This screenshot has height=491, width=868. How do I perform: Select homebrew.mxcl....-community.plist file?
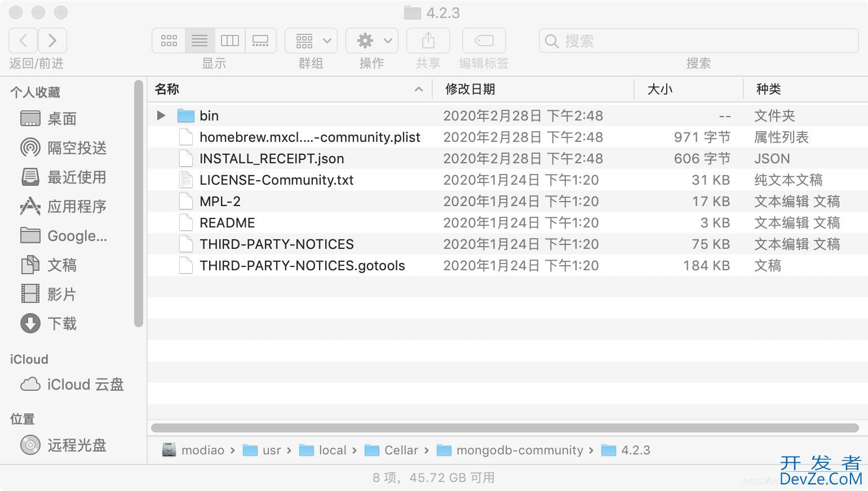point(310,137)
